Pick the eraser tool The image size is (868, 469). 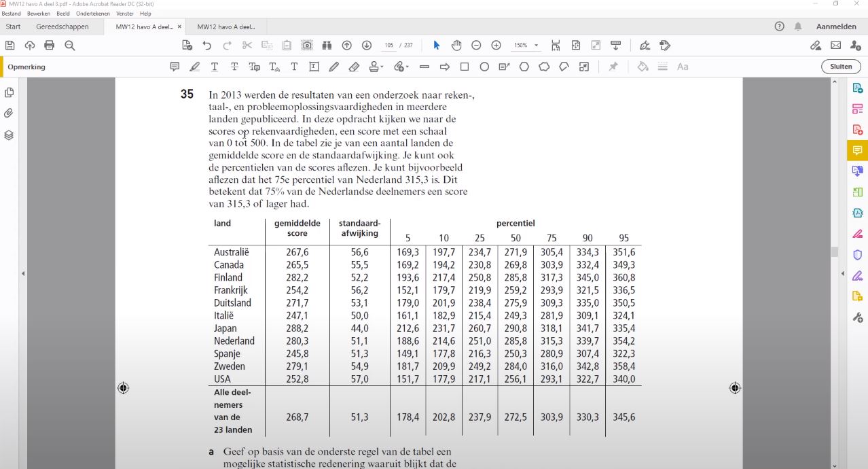(x=354, y=67)
